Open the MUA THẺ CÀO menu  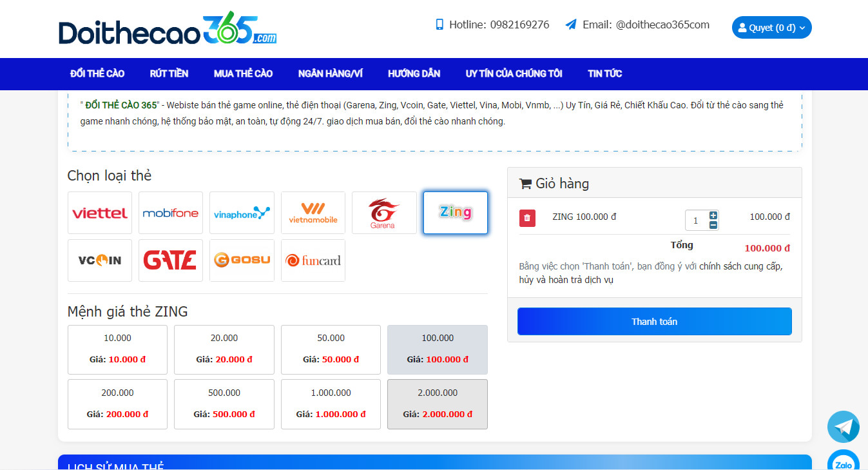(243, 73)
